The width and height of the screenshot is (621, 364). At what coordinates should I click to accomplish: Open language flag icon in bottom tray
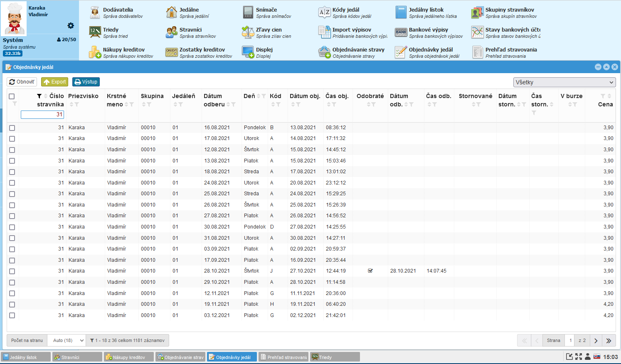pos(597,357)
